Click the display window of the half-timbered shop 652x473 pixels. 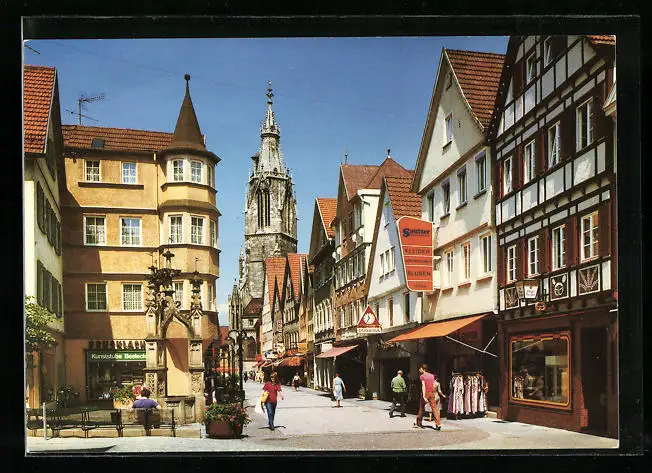click(540, 370)
